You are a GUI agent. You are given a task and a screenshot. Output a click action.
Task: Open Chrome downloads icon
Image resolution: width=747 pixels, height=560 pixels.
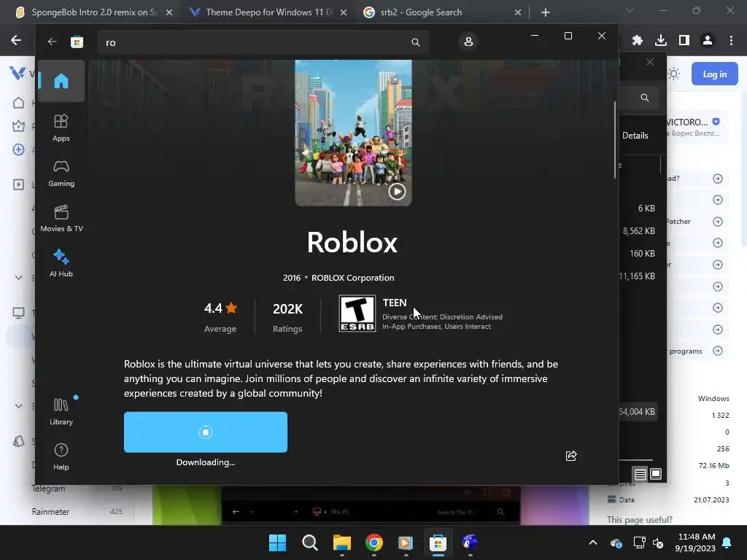coord(661,41)
